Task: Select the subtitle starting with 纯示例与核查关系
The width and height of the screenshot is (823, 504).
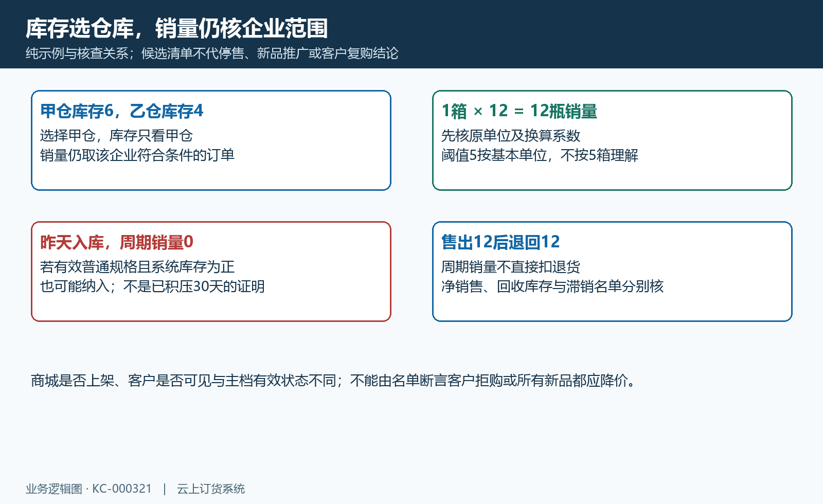Action: (x=212, y=53)
